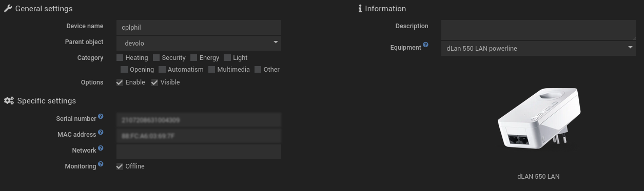Click the Description label
644x191 pixels.
click(412, 26)
